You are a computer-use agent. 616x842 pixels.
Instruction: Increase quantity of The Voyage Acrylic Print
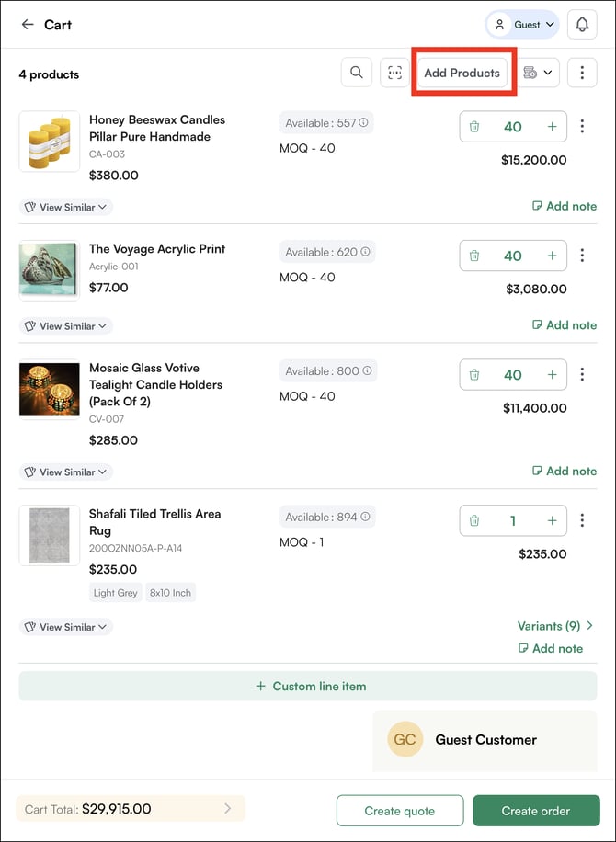coord(552,256)
